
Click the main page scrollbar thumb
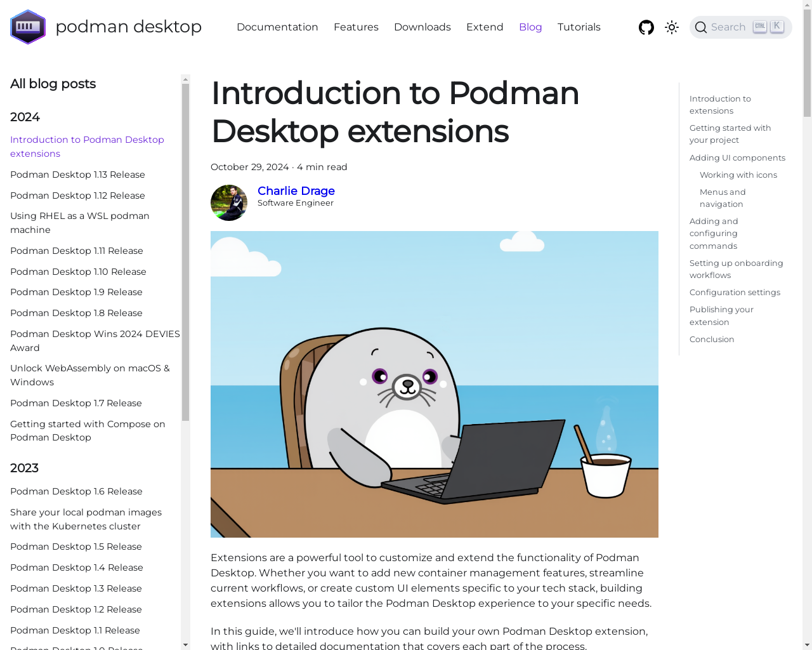[x=807, y=63]
